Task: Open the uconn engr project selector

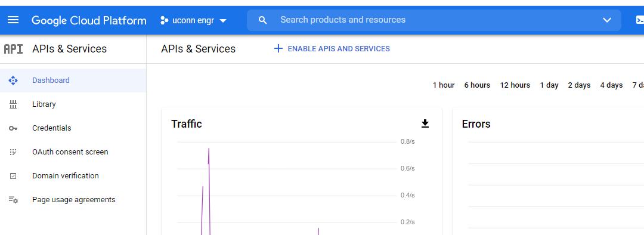Action: pos(193,20)
